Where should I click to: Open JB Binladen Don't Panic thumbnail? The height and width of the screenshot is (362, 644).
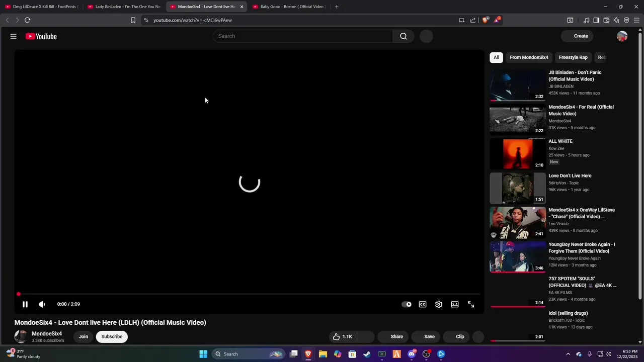click(518, 85)
